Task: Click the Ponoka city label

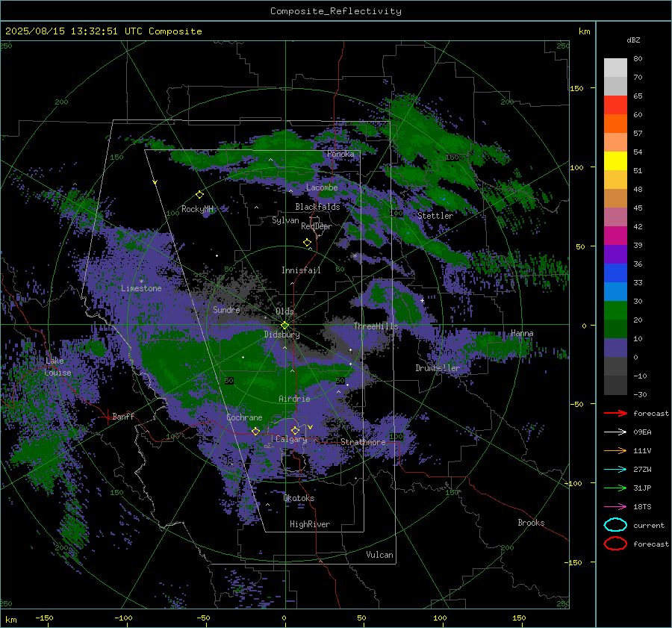Action: [x=340, y=154]
